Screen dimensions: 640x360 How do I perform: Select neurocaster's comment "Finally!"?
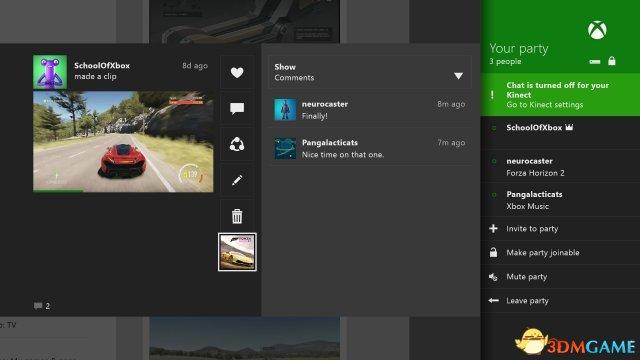click(370, 109)
